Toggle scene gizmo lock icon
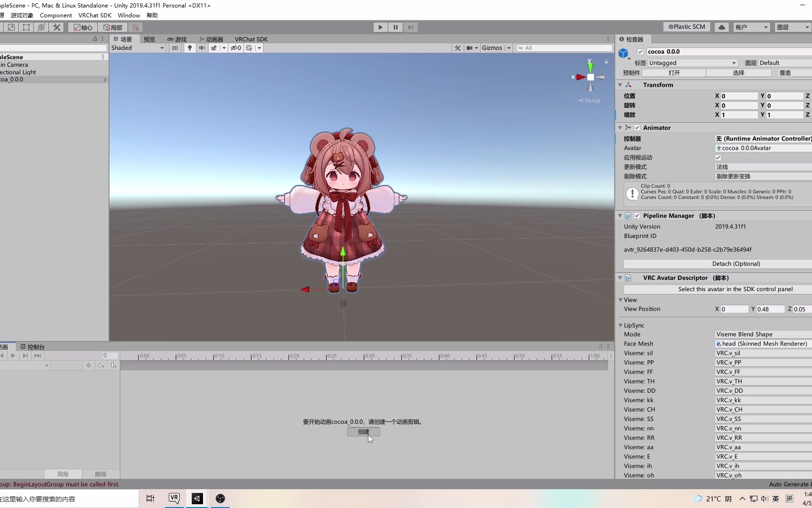 606,62
